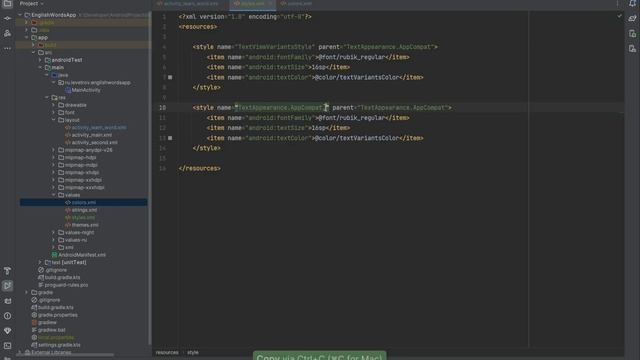Click the closing </resources> tag
640x360 pixels.
click(200, 168)
